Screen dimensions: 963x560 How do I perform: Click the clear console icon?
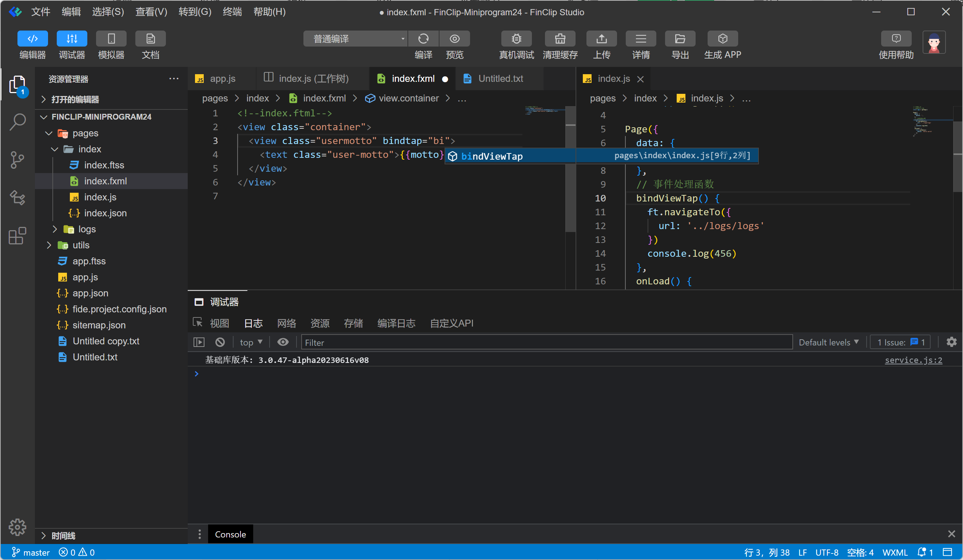(x=220, y=342)
